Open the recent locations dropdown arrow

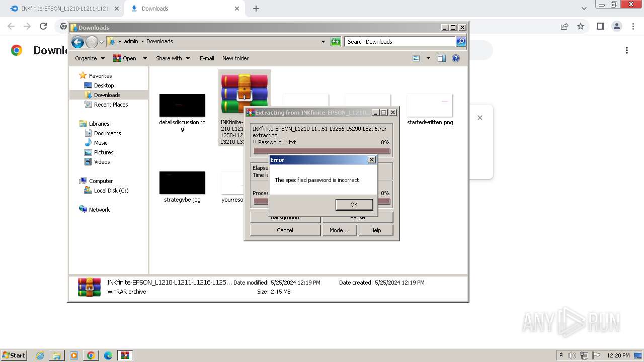click(101, 42)
